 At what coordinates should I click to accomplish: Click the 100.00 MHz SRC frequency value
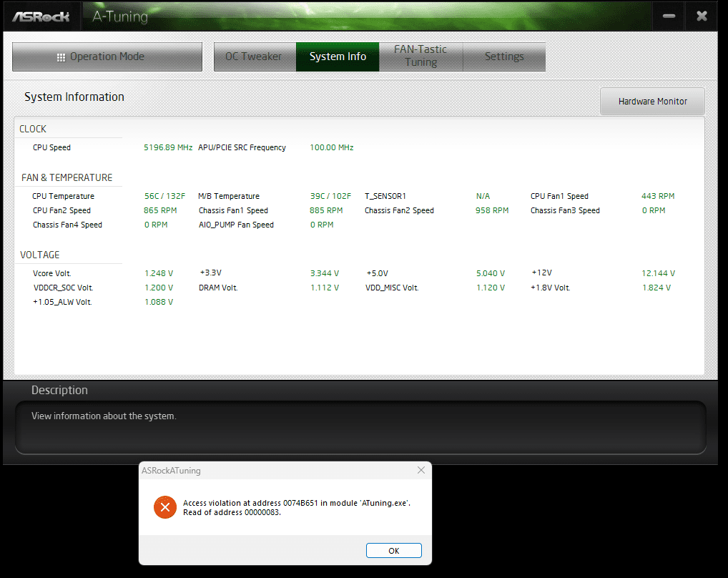(332, 147)
